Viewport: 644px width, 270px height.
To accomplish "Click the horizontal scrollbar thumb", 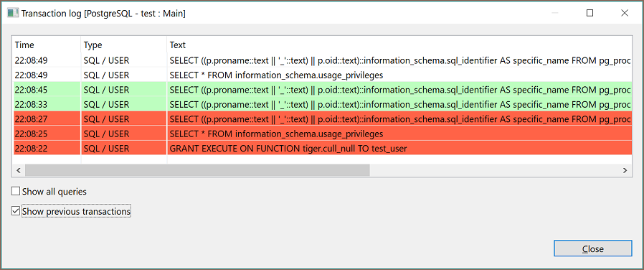I will pyautogui.click(x=197, y=169).
